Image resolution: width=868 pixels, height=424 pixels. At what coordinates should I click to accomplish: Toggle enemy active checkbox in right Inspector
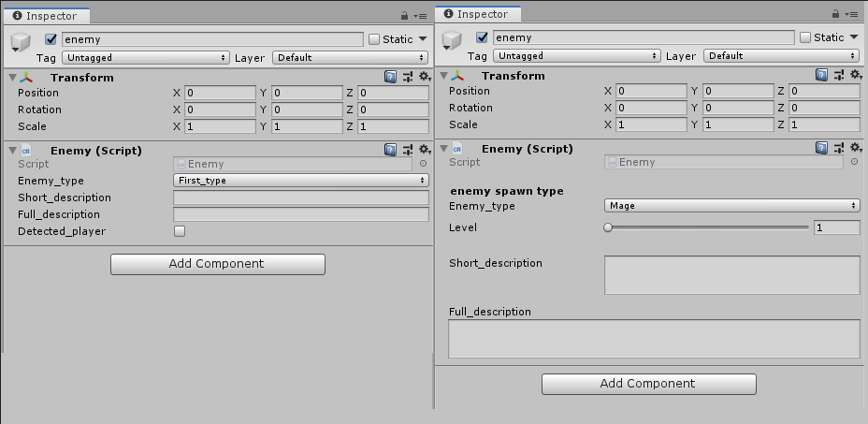(x=482, y=37)
